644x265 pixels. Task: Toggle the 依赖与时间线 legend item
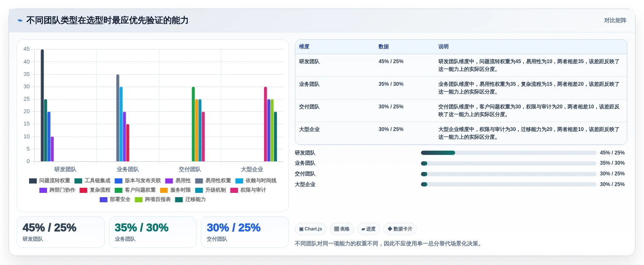coord(256,181)
